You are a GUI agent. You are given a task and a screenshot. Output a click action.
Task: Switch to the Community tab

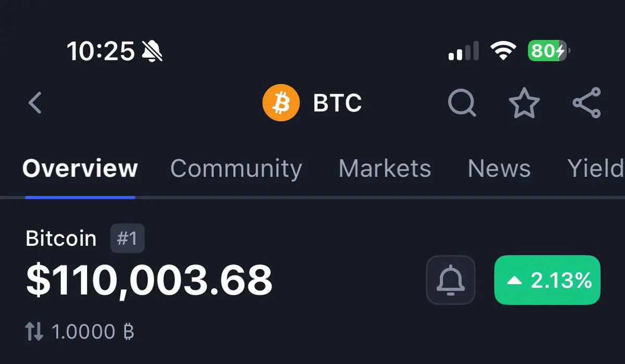(x=236, y=169)
